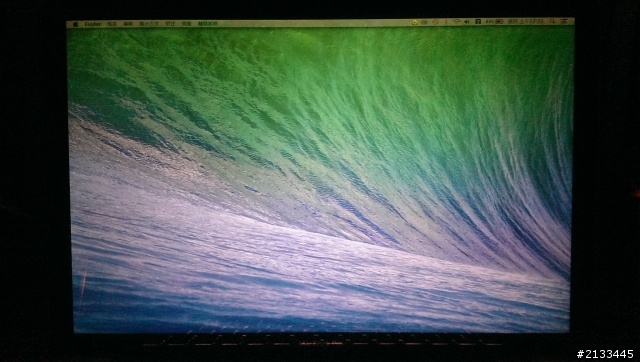Open Notification Center icon
Viewport: 640px width, 362px height.
(564, 21)
